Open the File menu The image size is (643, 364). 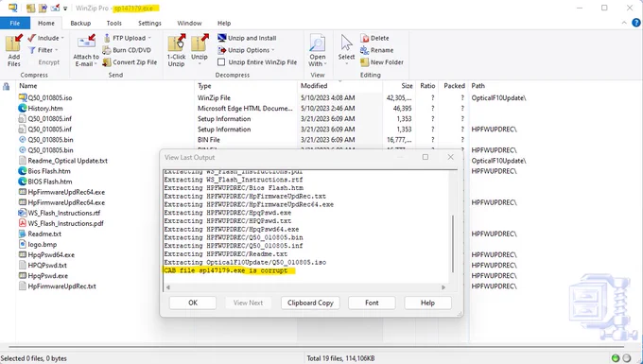[x=15, y=23]
